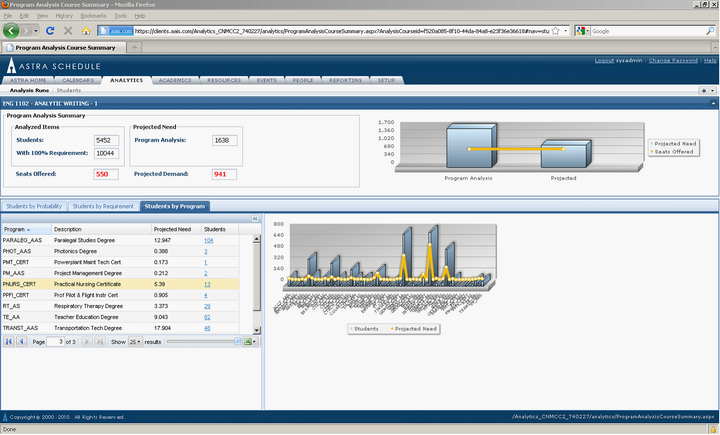Open the Astra Home tab
The image size is (720, 435).
pos(28,80)
